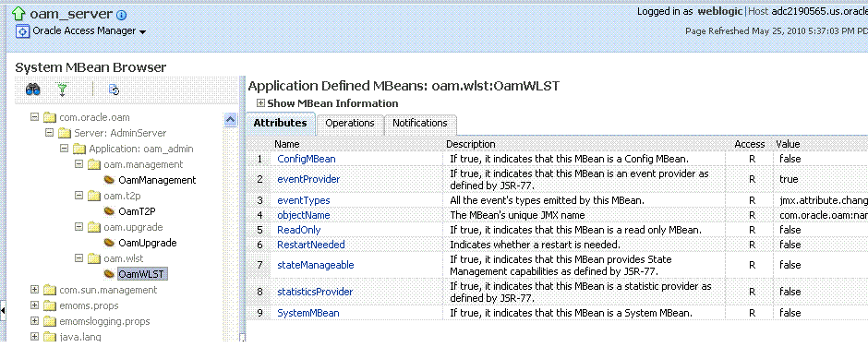
Task: Open the eventProvider attribute link
Action: [308, 179]
